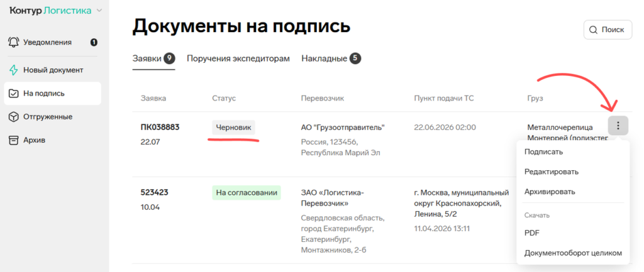644x272 pixels.
Task: Open request number 523423
Action: (x=155, y=192)
